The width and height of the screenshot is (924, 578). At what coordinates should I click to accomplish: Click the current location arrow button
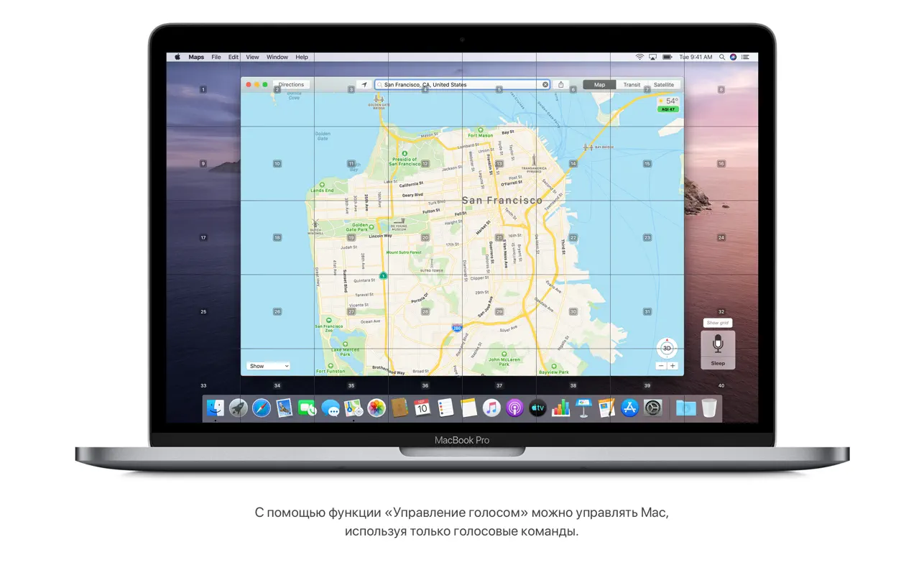pyautogui.click(x=364, y=85)
